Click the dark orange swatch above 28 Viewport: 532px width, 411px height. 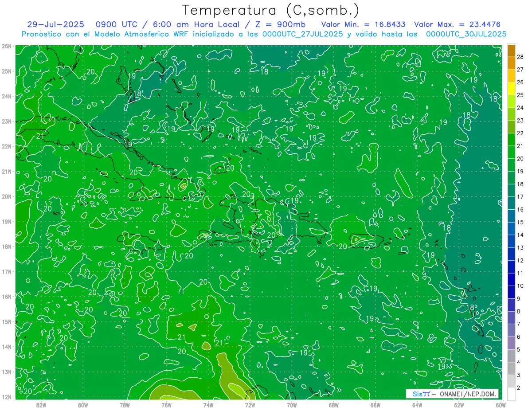click(511, 51)
